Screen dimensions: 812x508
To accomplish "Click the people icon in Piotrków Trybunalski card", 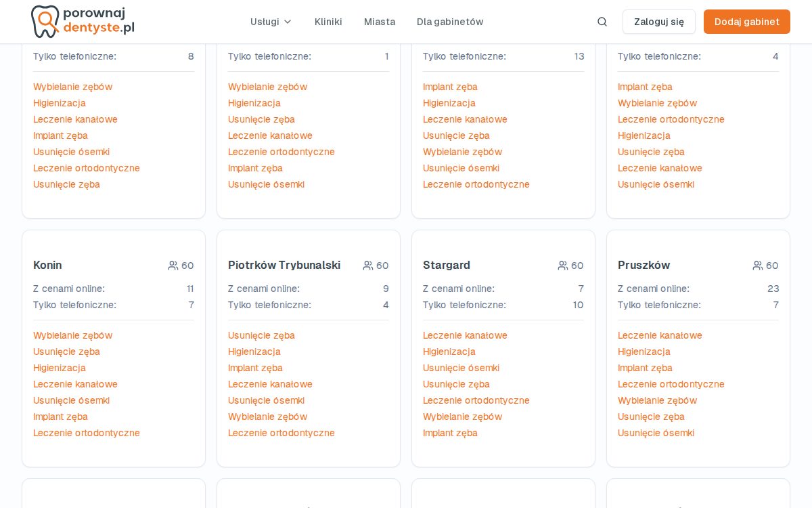I will pyautogui.click(x=368, y=266).
